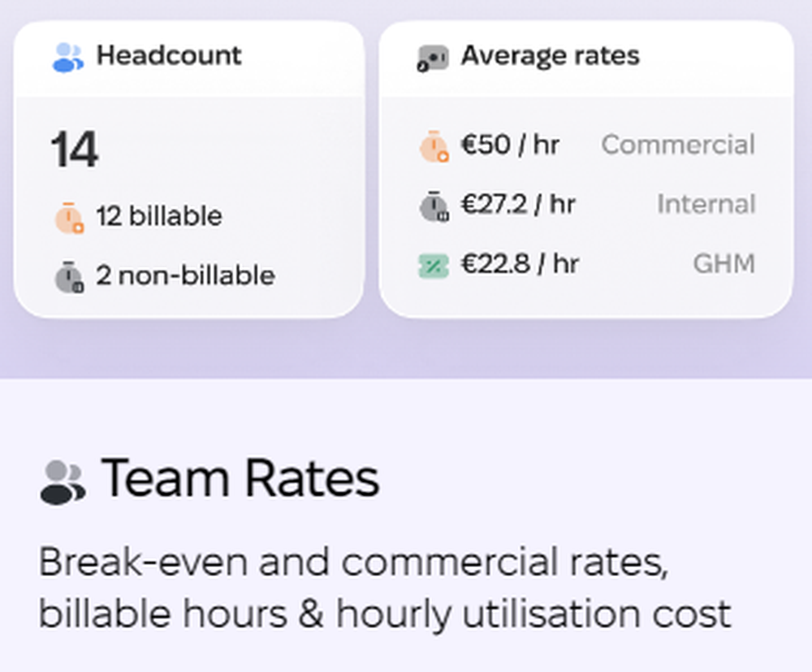This screenshot has width=812, height=672.
Task: Click the 12 billable label
Action: (x=159, y=216)
